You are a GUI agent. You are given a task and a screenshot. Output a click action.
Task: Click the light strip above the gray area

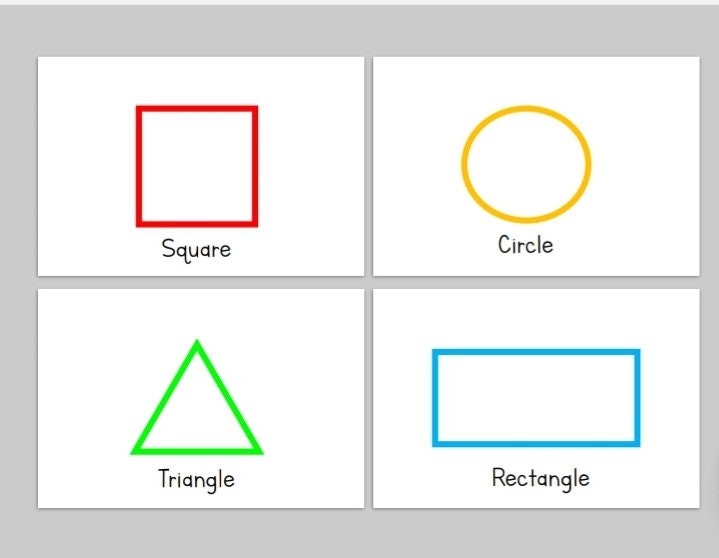360,2
